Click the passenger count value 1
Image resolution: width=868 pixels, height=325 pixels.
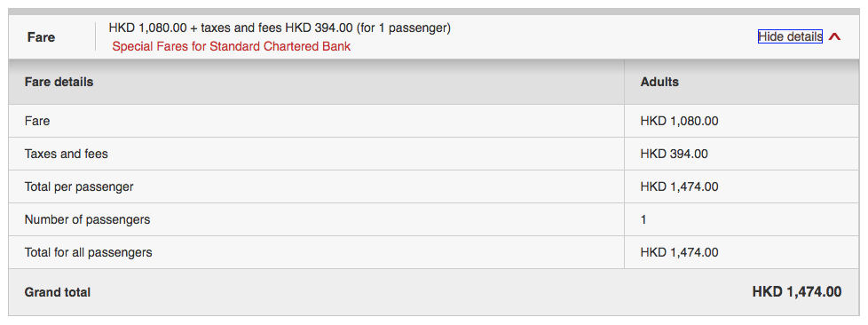(x=643, y=220)
